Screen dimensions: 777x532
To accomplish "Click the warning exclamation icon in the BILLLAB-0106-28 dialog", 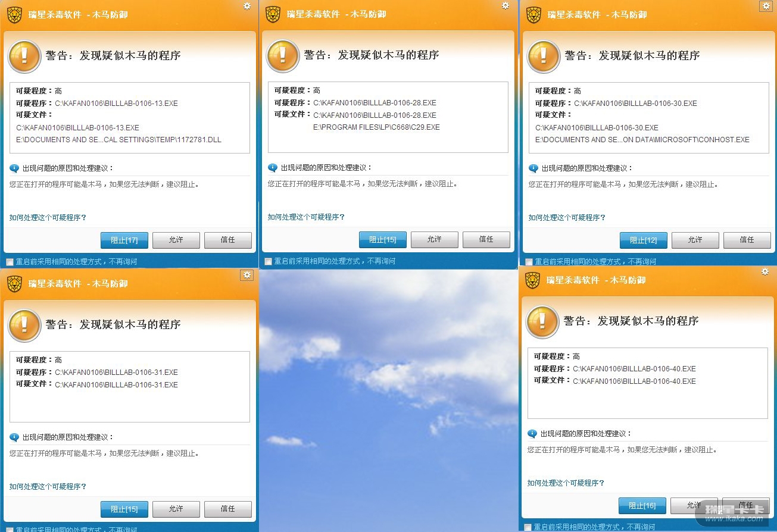I will pos(283,56).
